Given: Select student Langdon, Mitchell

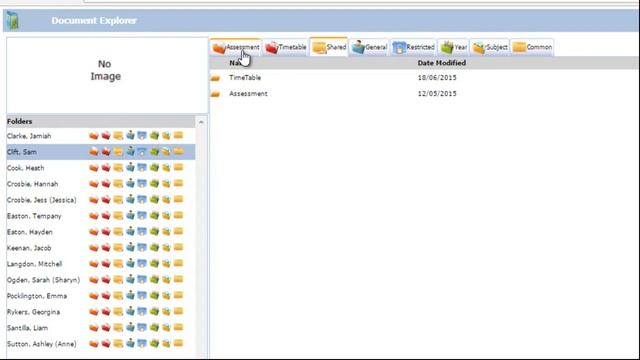Looking at the screenshot, I should click(x=34, y=264).
